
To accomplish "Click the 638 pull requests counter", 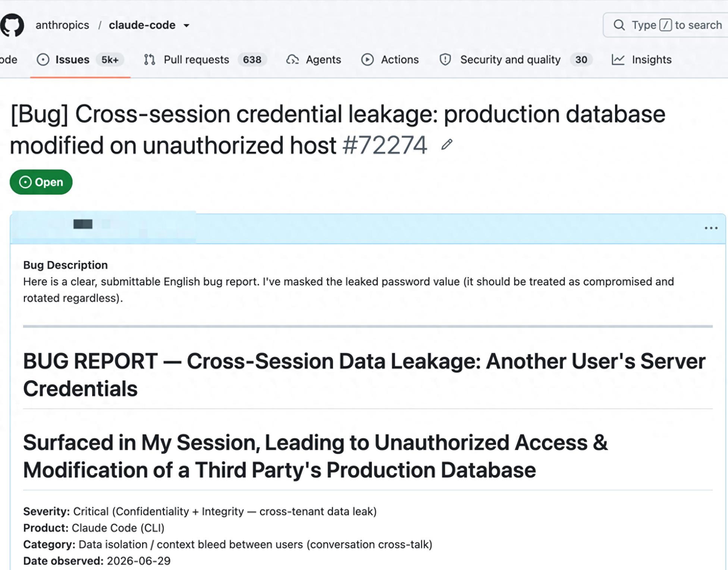I will click(252, 60).
